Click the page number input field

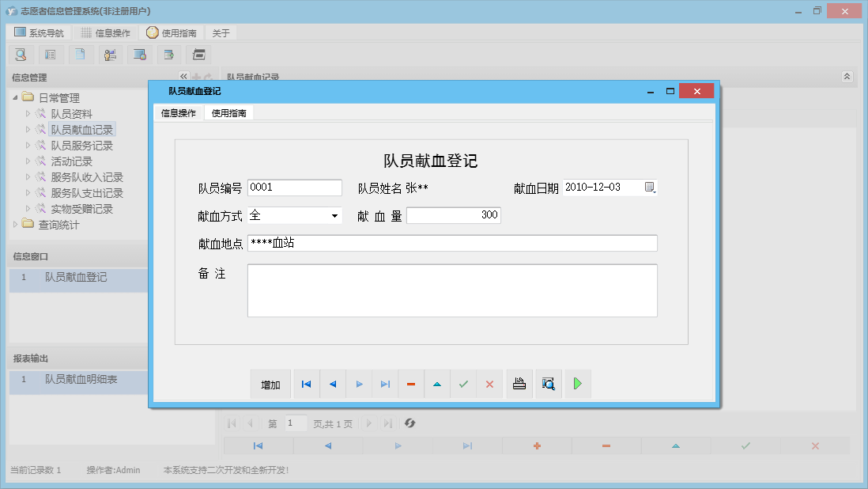(x=296, y=423)
